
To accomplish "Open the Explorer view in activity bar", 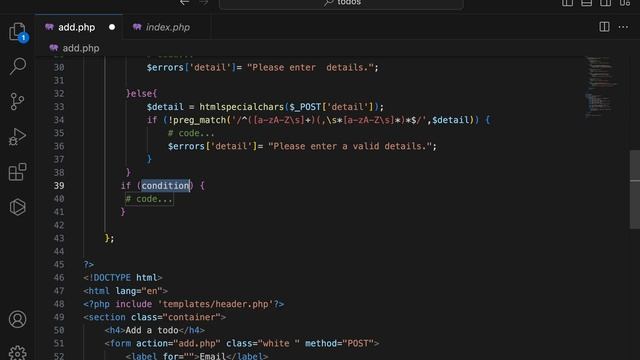I will pyautogui.click(x=18, y=32).
